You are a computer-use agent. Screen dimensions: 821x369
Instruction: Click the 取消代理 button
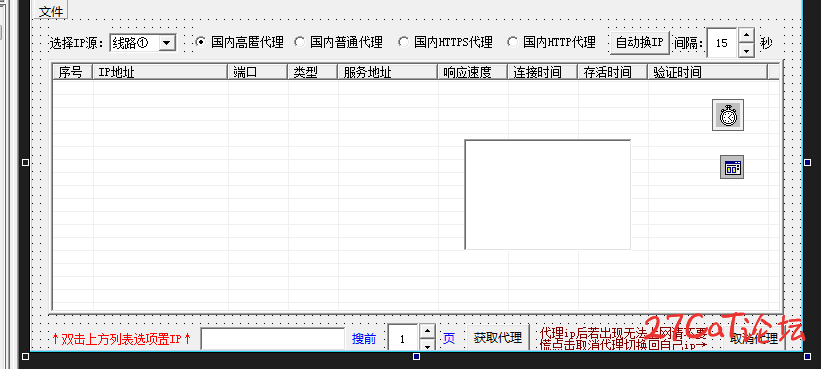tap(753, 339)
